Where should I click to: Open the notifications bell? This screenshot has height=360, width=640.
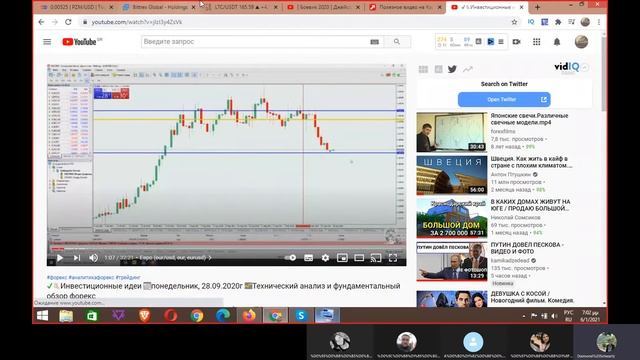click(x=557, y=42)
